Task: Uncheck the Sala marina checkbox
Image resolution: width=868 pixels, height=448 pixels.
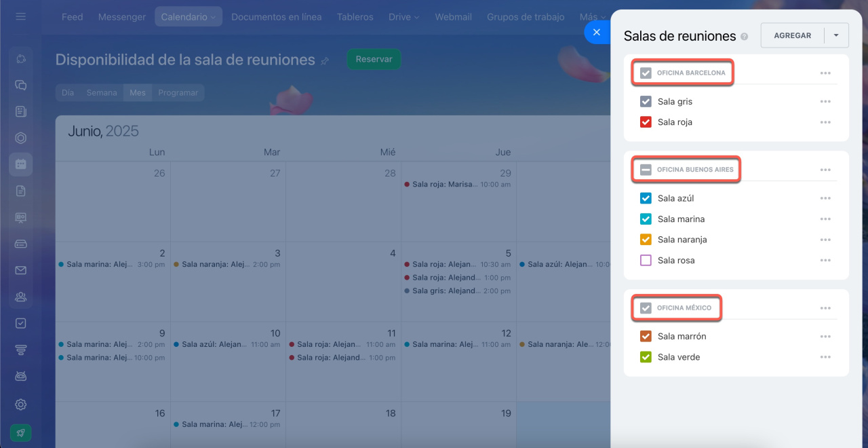Action: click(x=646, y=219)
